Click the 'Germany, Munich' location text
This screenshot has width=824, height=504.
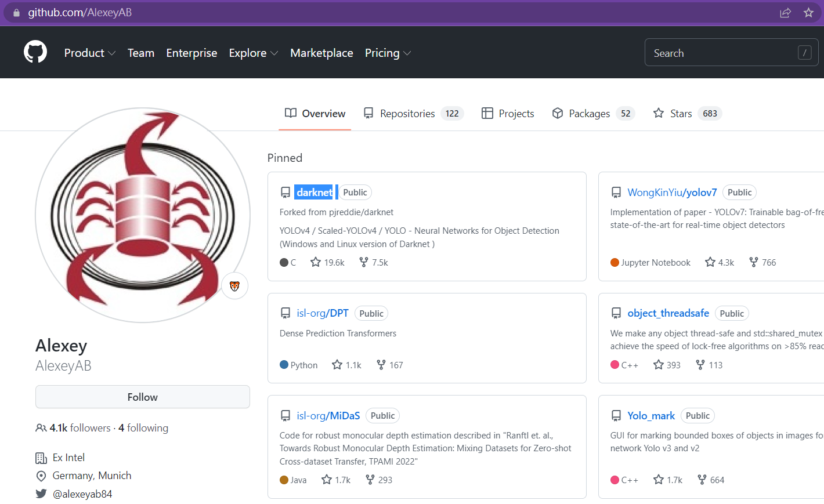click(x=92, y=476)
